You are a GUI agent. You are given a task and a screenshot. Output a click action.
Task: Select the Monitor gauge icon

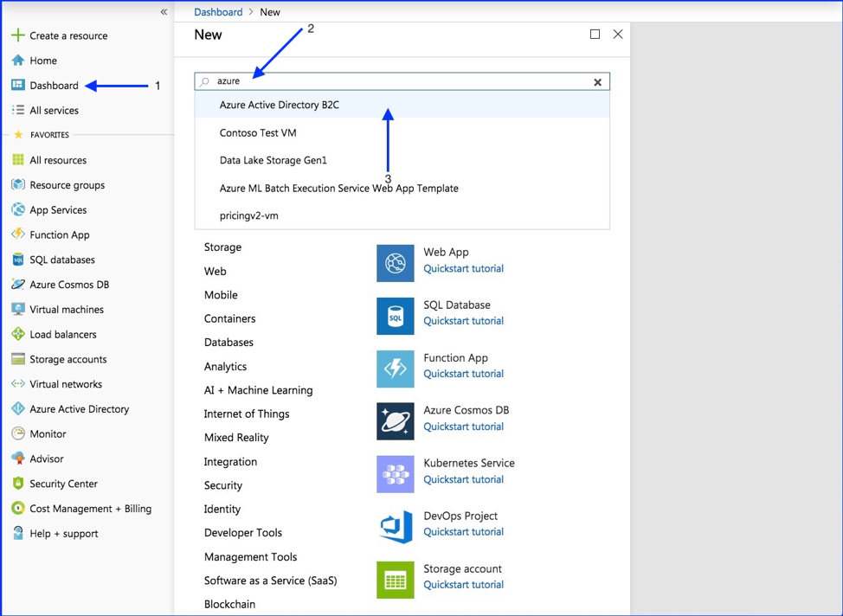[17, 433]
